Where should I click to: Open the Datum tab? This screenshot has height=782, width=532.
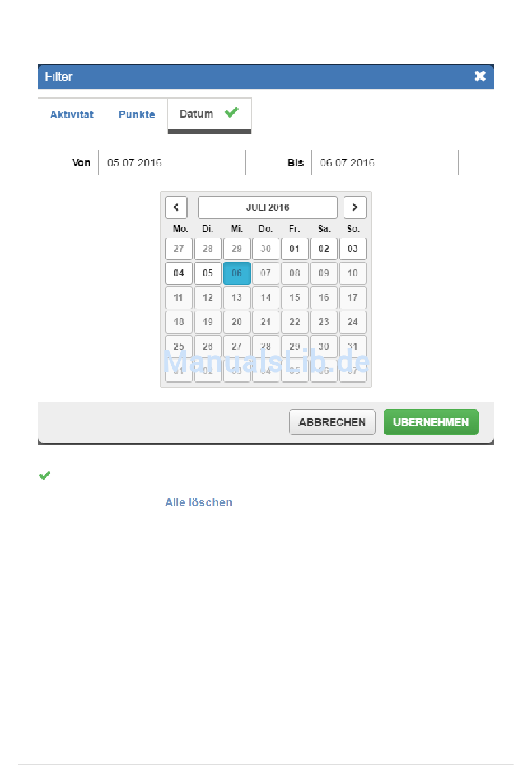pyautogui.click(x=197, y=114)
